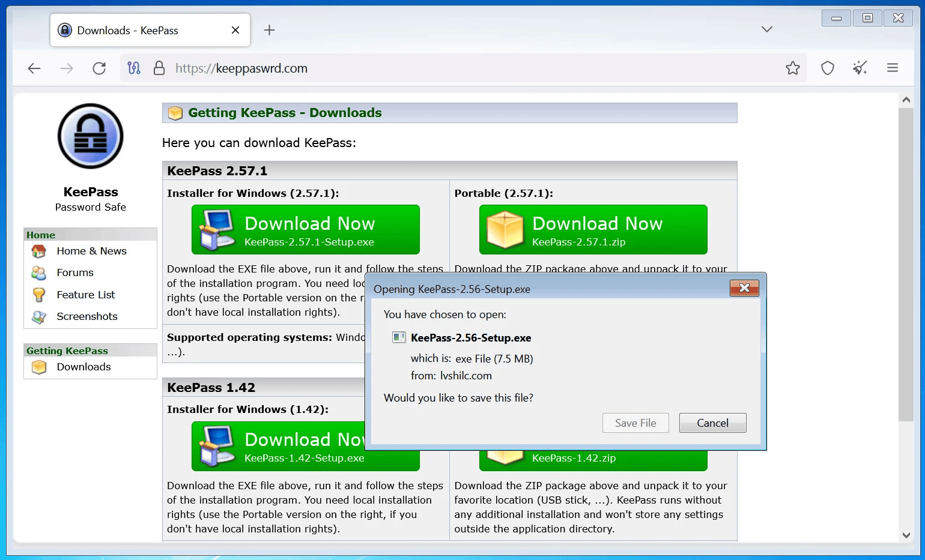Select Home & News in the sidebar

(91, 251)
